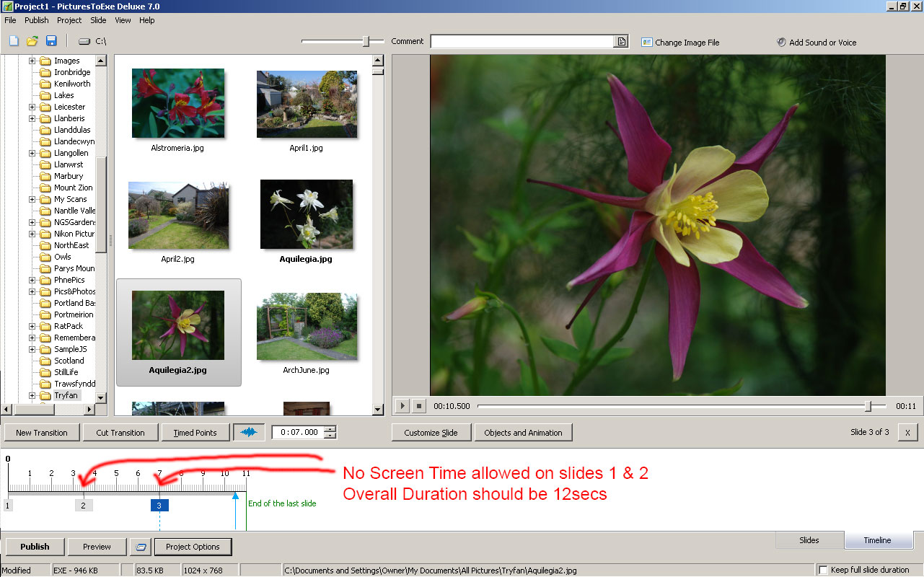Click the Customize Slide button
This screenshot has width=924, height=577.
pyautogui.click(x=431, y=433)
